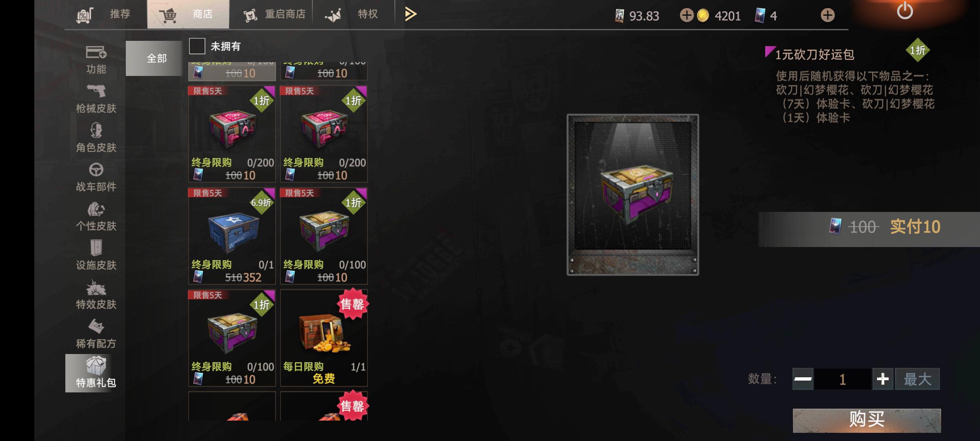Image resolution: width=980 pixels, height=441 pixels.
Task: Toggle the 未拥有 checkbox
Action: 197,46
